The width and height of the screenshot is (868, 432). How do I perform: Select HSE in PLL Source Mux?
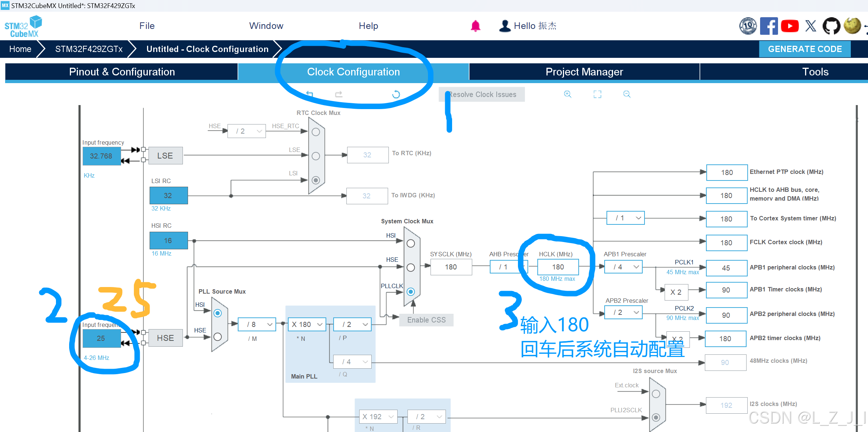tap(218, 337)
